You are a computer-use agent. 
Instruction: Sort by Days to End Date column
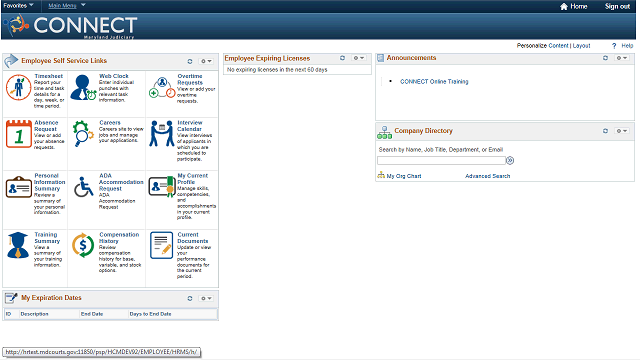click(x=150, y=314)
